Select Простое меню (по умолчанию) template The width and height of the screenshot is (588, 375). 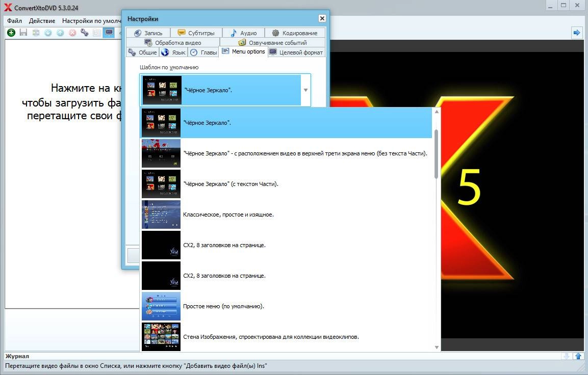tap(287, 306)
